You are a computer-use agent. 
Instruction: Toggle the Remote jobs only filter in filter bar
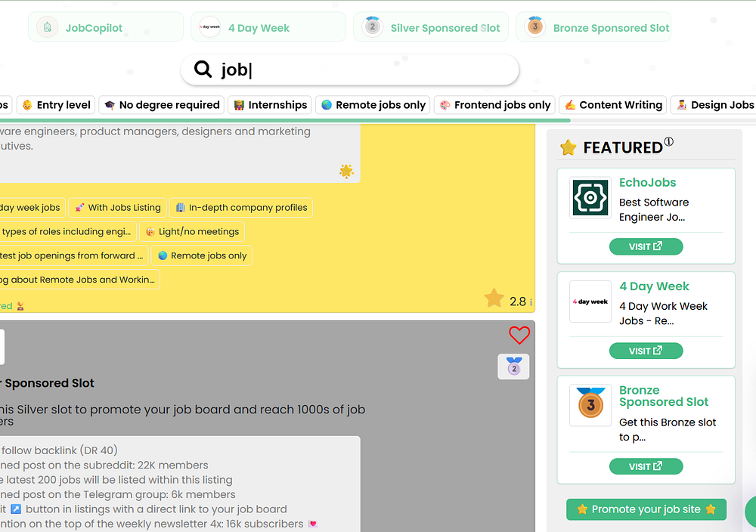pyautogui.click(x=373, y=105)
